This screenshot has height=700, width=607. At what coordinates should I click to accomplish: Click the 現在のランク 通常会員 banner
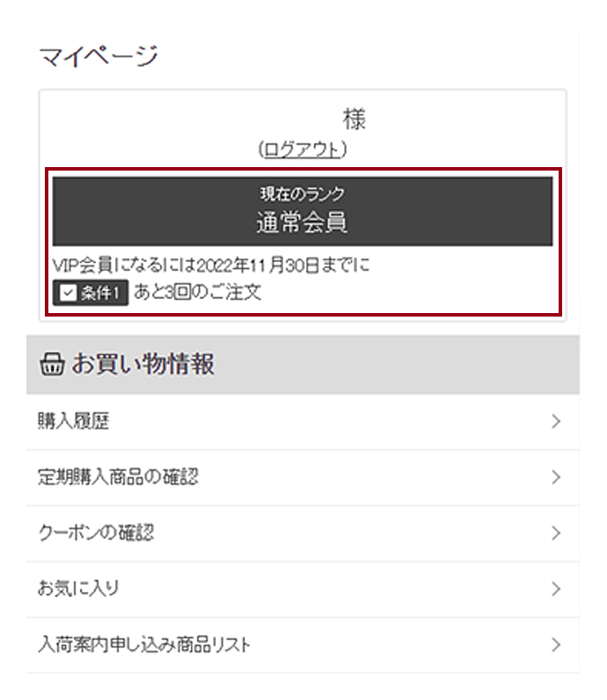(303, 212)
